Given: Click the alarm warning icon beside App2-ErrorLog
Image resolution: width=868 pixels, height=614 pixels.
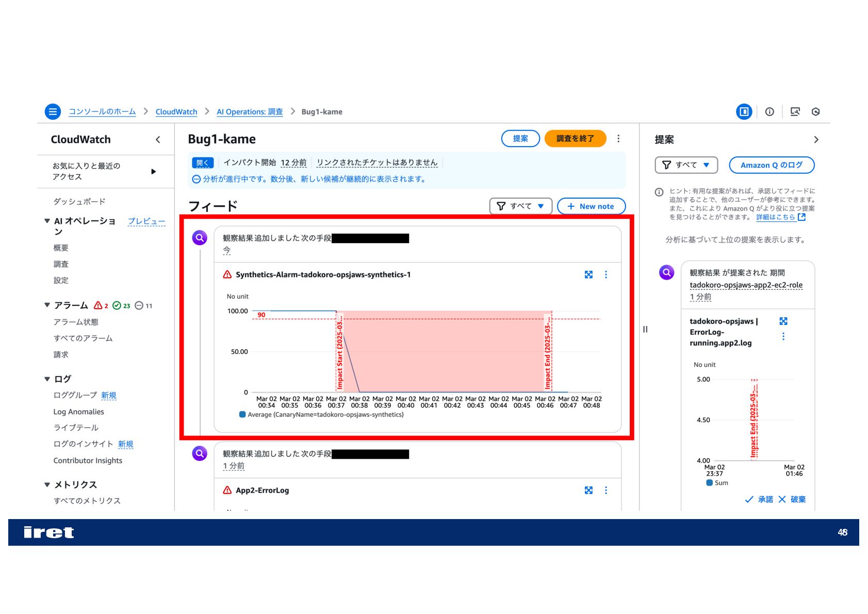Looking at the screenshot, I should (227, 490).
